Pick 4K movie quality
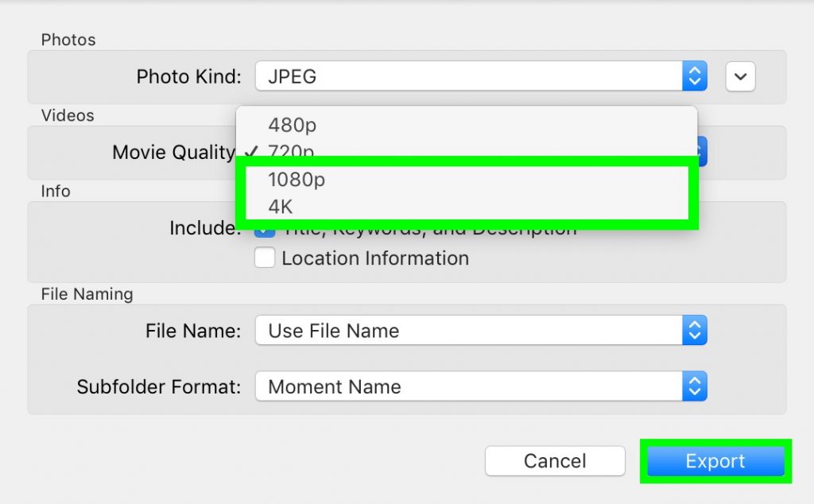 click(x=467, y=207)
